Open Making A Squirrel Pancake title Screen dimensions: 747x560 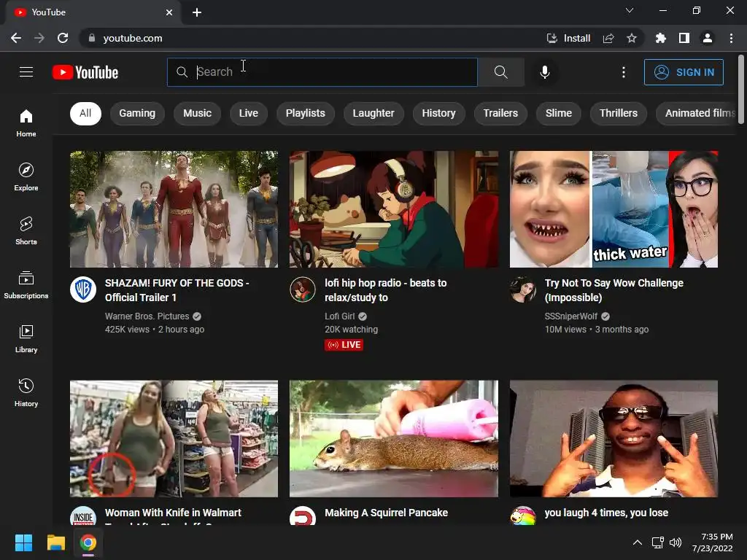pos(387,513)
